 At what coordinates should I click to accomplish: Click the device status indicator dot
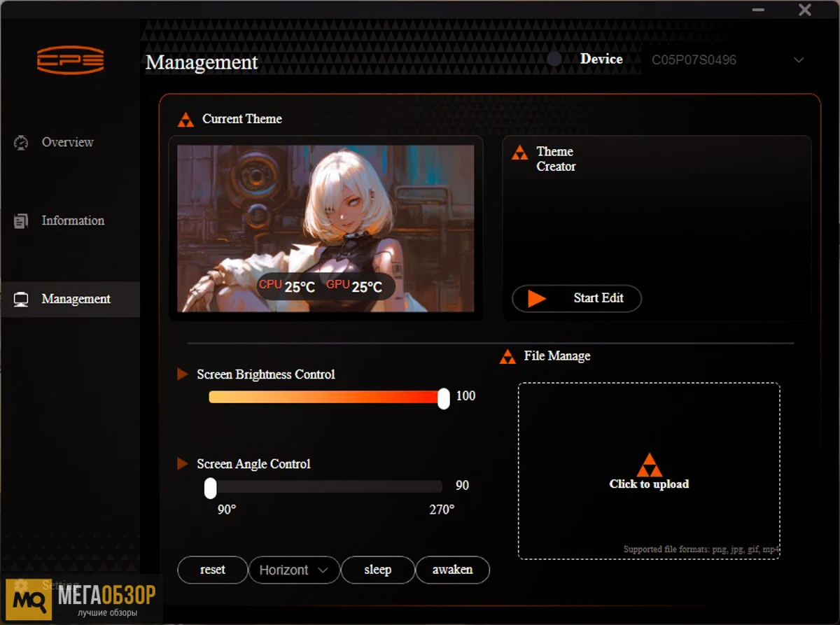click(554, 59)
